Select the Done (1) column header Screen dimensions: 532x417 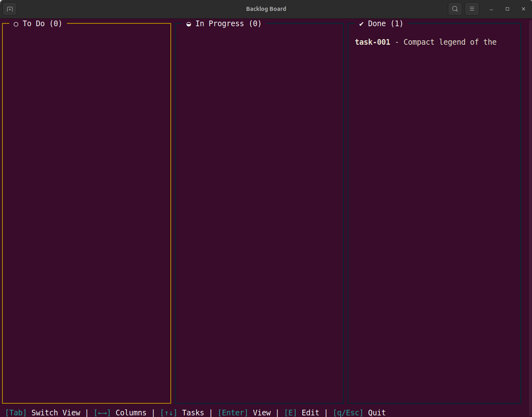coord(385,24)
